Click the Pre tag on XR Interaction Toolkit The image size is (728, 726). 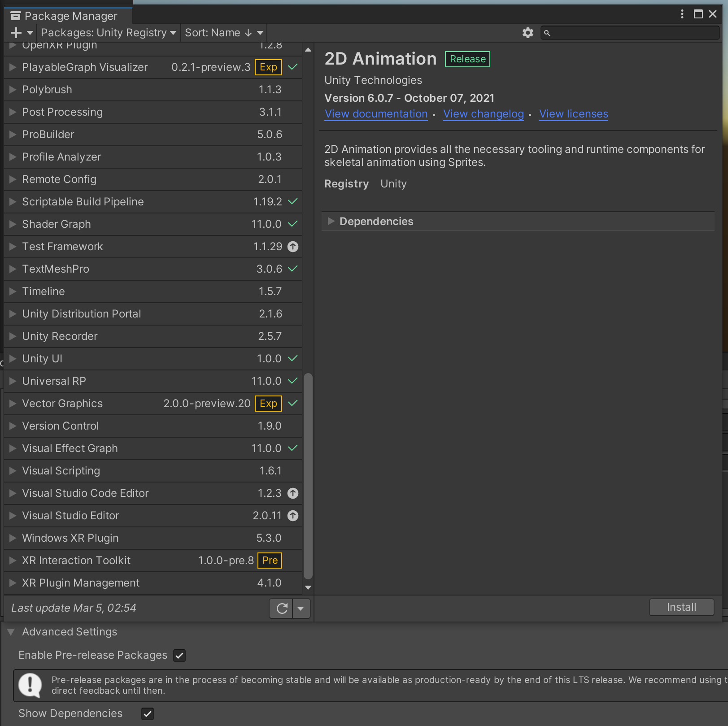pyautogui.click(x=270, y=561)
